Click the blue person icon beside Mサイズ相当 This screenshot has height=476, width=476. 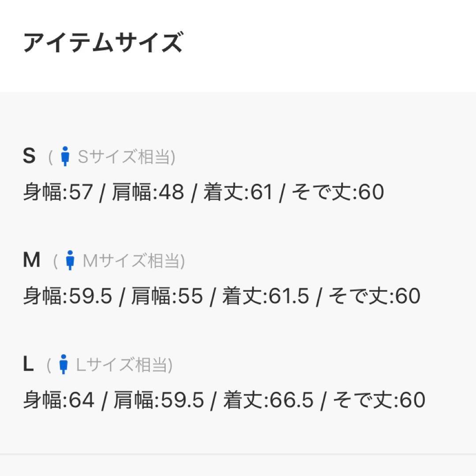click(70, 260)
